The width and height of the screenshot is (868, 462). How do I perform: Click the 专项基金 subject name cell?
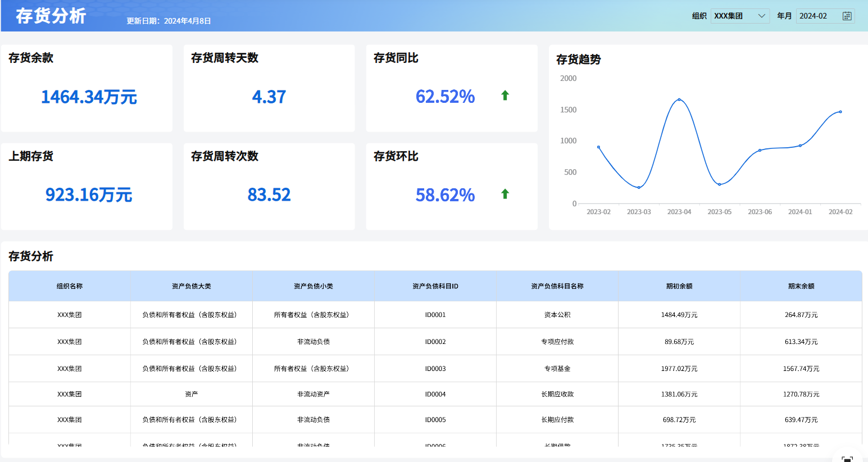coord(557,369)
